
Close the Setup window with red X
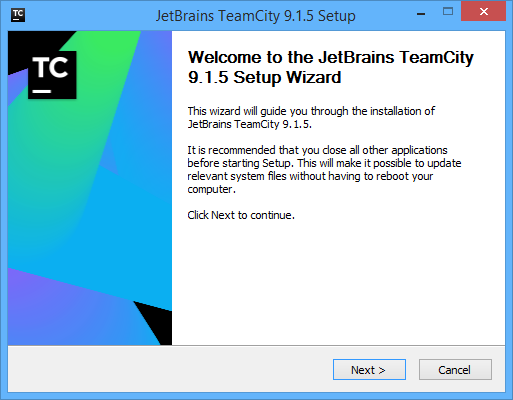coord(483,12)
